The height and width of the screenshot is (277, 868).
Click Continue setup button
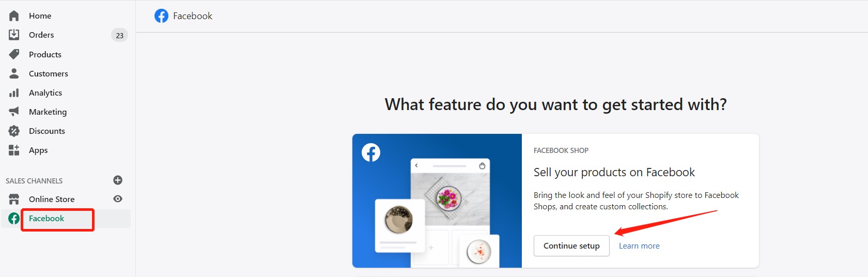(x=571, y=246)
